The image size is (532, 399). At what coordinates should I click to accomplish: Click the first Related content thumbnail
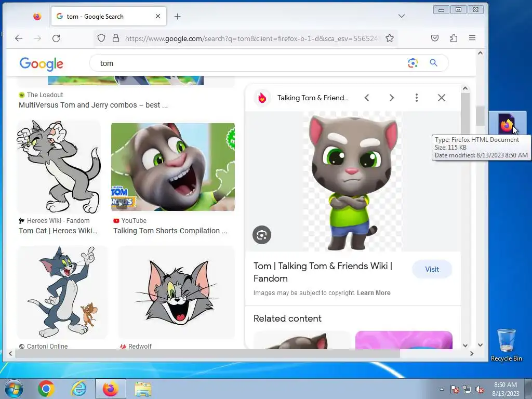302,340
